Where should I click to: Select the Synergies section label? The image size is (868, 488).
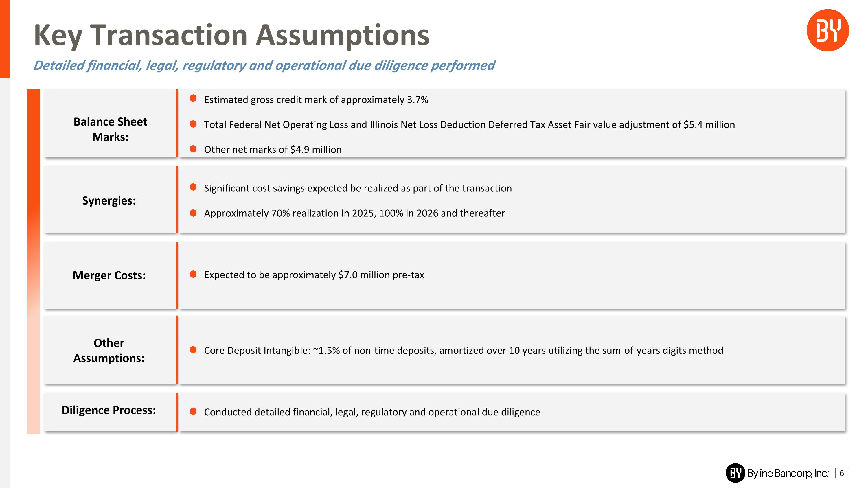tap(109, 201)
